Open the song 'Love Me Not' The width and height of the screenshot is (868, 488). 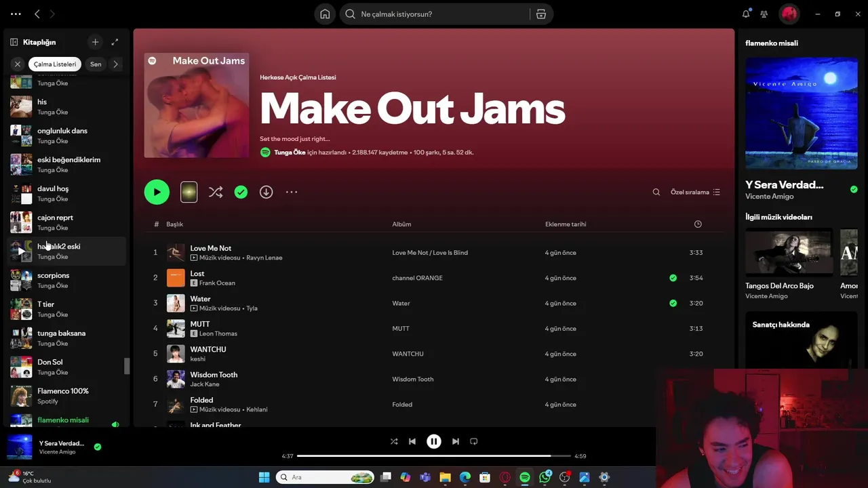[210, 248]
